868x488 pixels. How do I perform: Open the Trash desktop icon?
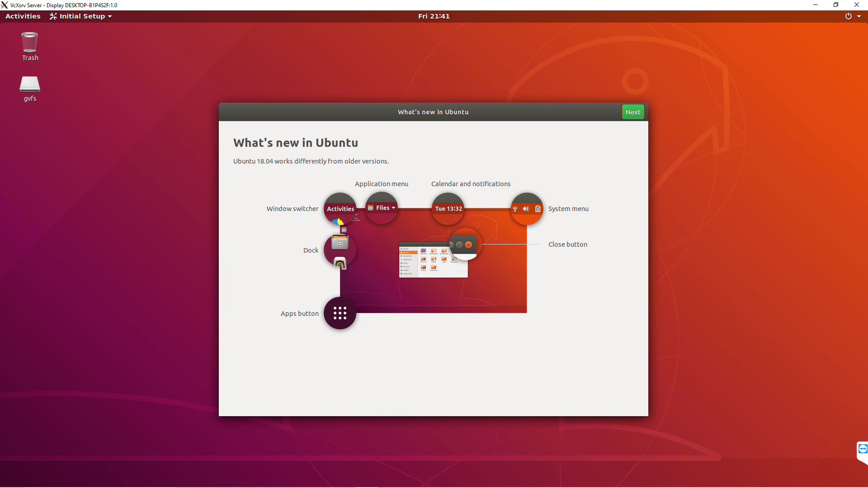point(30,46)
